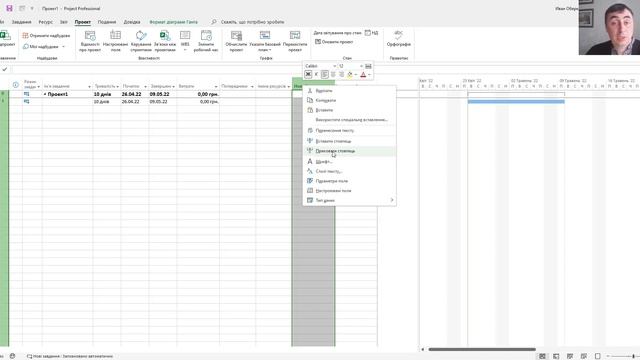Open the Gantt Chart Format tab
Image resolution: width=640 pixels, height=360 pixels.
coord(173,22)
